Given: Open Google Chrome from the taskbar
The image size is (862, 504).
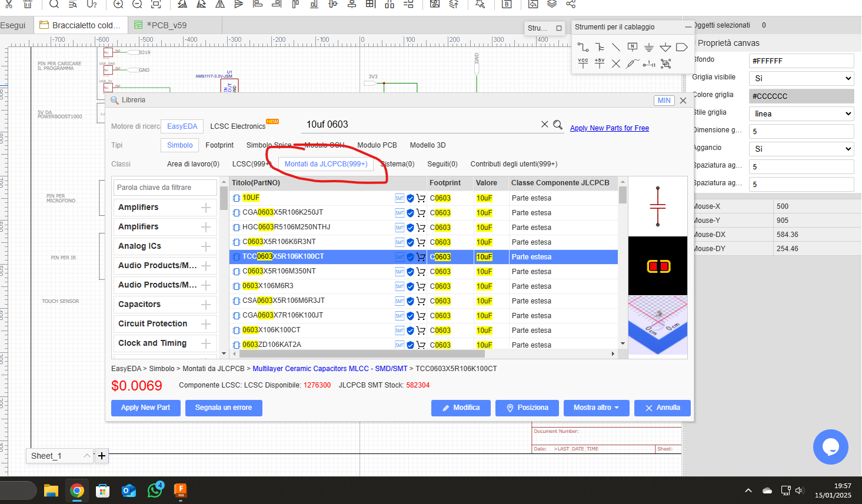Looking at the screenshot, I should (x=77, y=490).
